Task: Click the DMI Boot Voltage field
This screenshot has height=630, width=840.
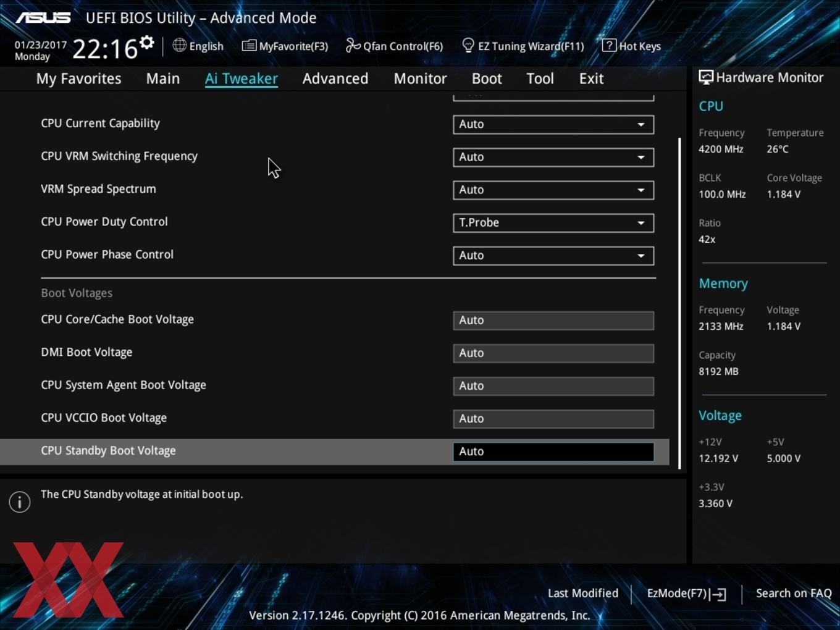Action: click(553, 353)
